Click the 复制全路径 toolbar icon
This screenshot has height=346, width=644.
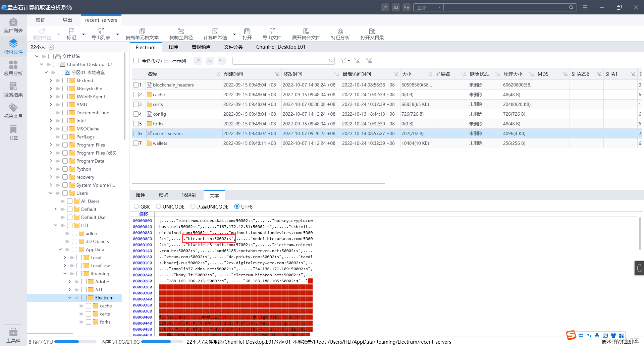(181, 34)
